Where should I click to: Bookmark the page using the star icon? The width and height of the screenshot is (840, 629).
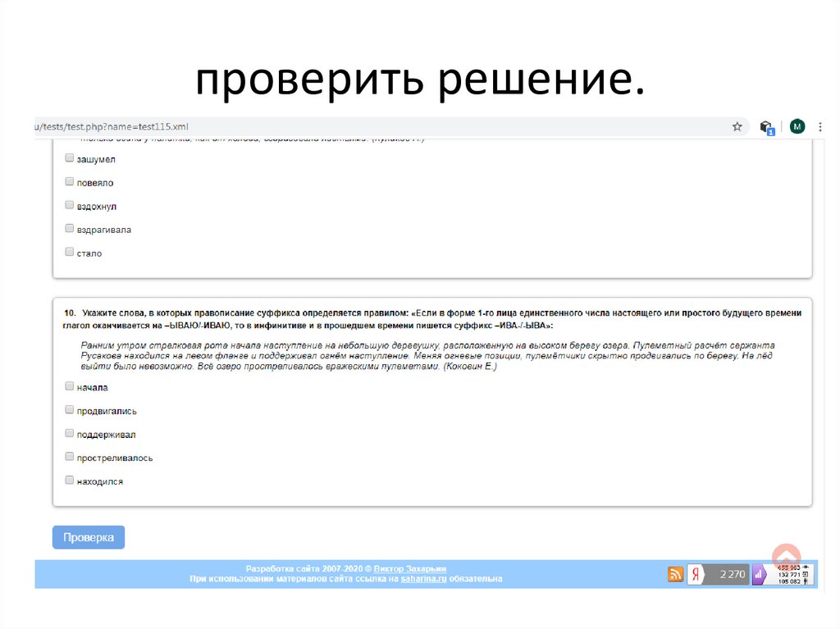tap(736, 126)
